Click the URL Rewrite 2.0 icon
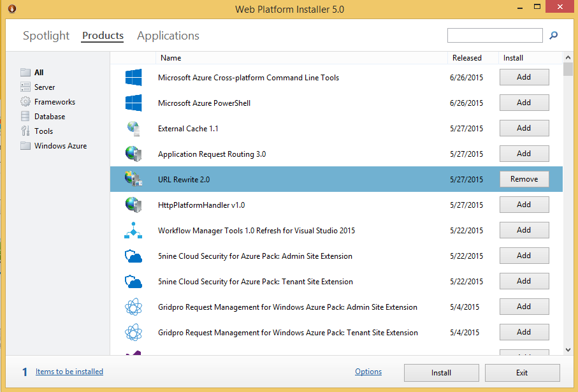This screenshot has width=578, height=392. 133,179
